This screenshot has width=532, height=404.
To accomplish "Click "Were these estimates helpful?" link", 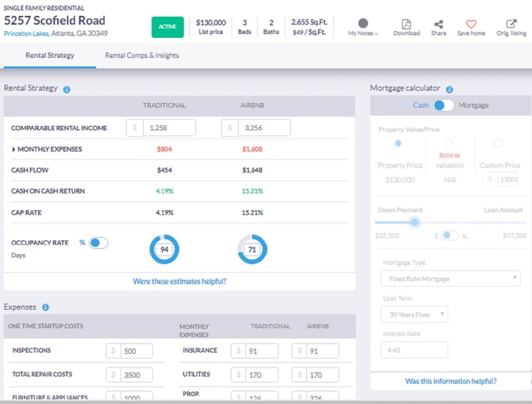I will [179, 281].
